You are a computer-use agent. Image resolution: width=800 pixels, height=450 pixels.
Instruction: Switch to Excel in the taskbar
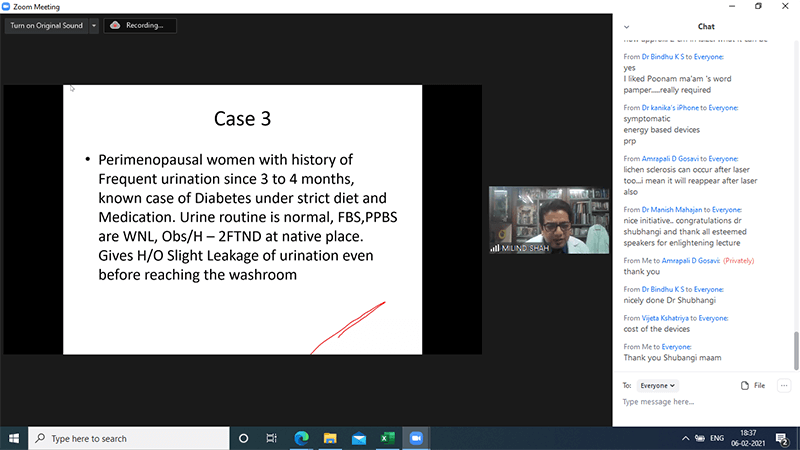pos(386,438)
